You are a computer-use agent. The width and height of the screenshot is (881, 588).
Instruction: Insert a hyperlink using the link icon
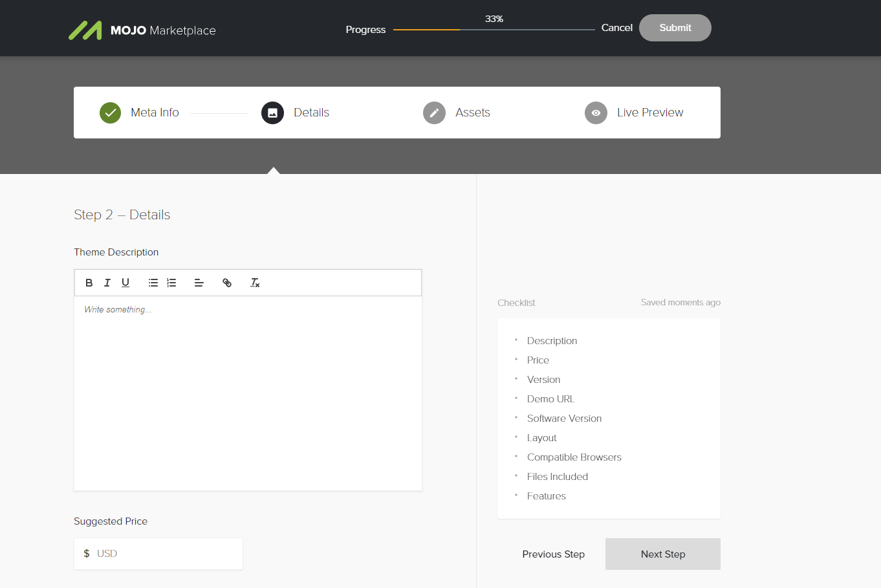[227, 282]
